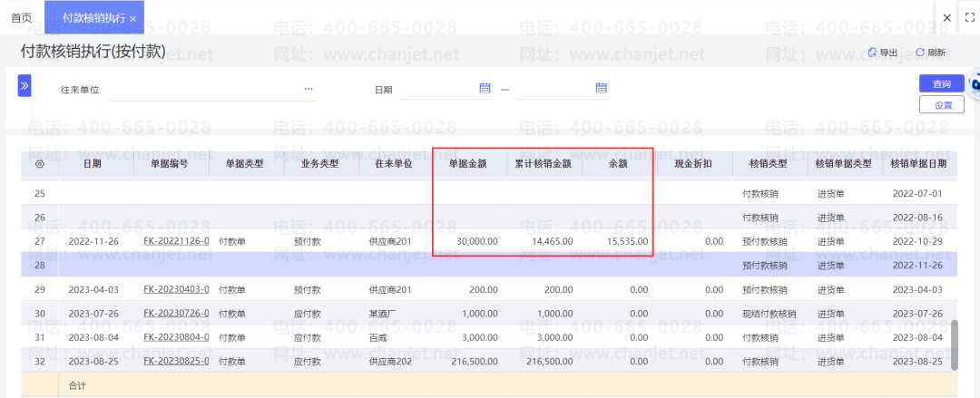The image size is (980, 398).
Task: Click the start date input field
Action: tap(437, 89)
